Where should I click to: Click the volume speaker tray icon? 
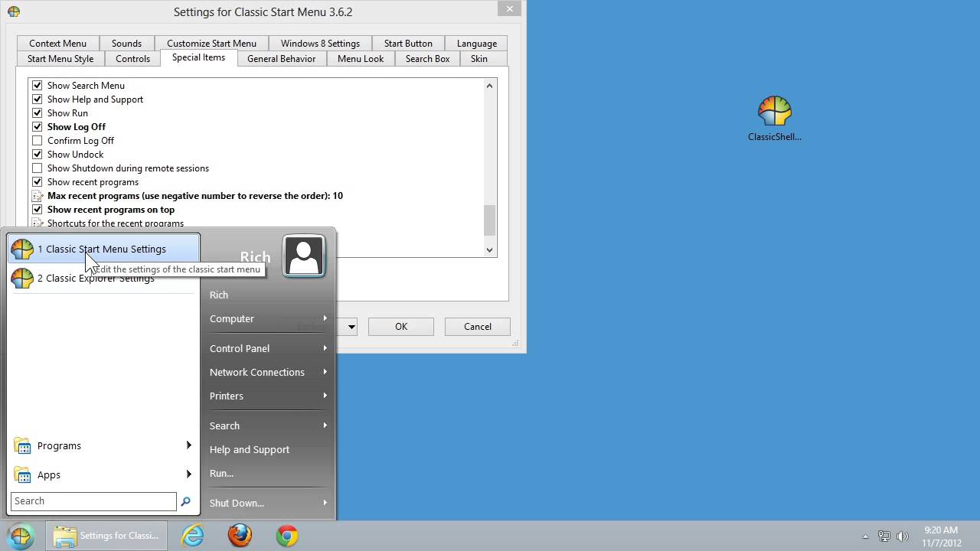click(903, 536)
